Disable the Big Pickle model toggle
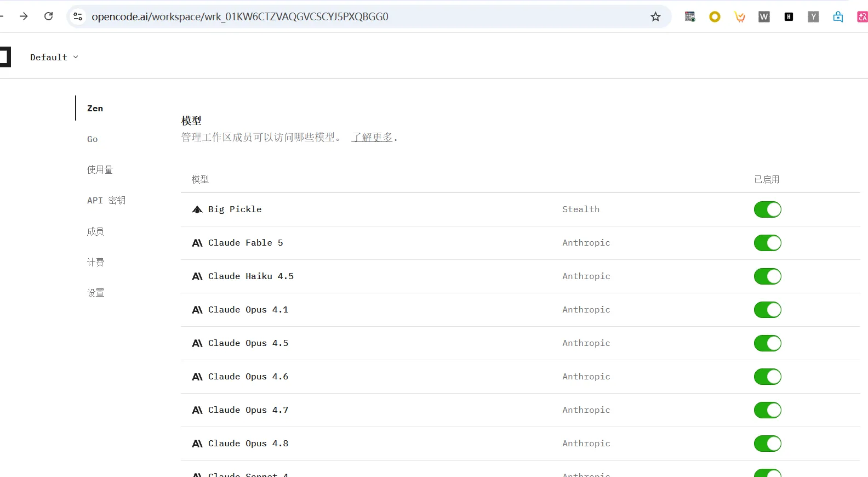Image resolution: width=868 pixels, height=477 pixels. [767, 209]
